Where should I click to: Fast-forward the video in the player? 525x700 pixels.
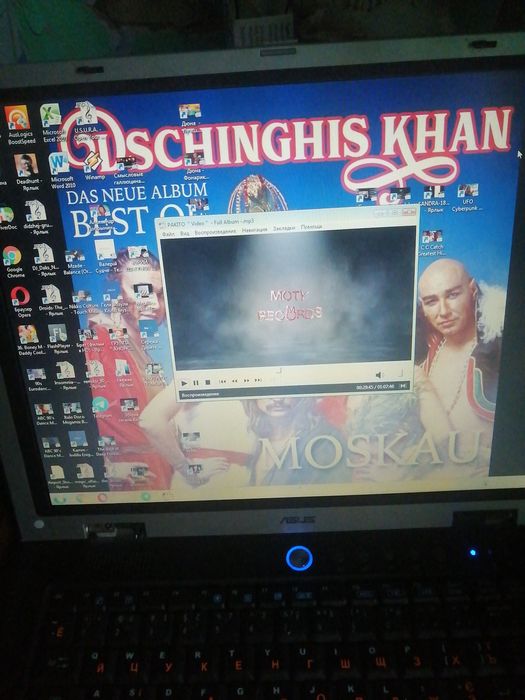246,381
